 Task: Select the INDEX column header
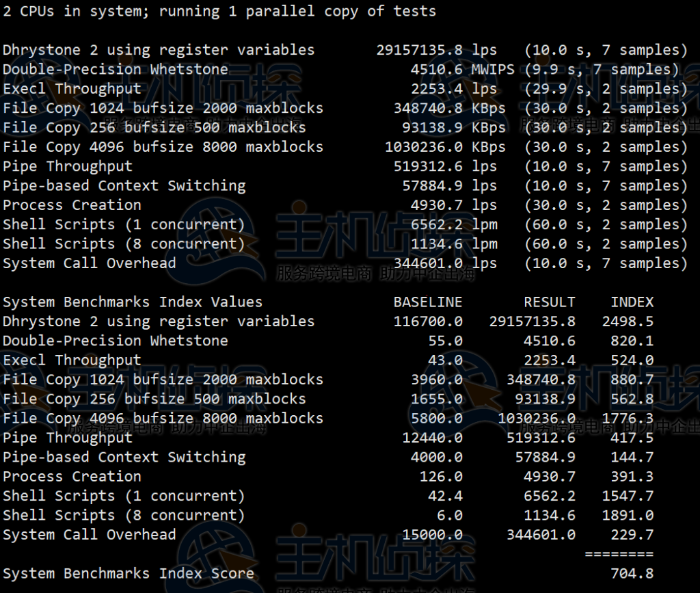[x=632, y=302]
